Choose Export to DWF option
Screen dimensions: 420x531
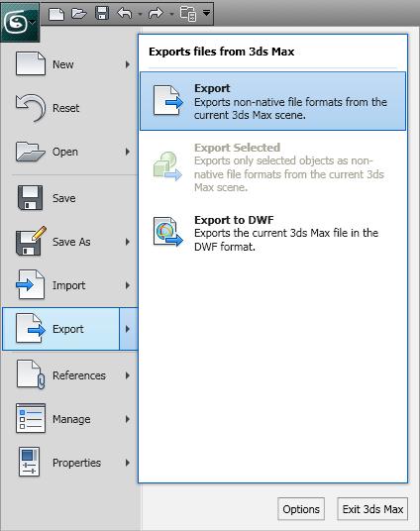(x=272, y=233)
